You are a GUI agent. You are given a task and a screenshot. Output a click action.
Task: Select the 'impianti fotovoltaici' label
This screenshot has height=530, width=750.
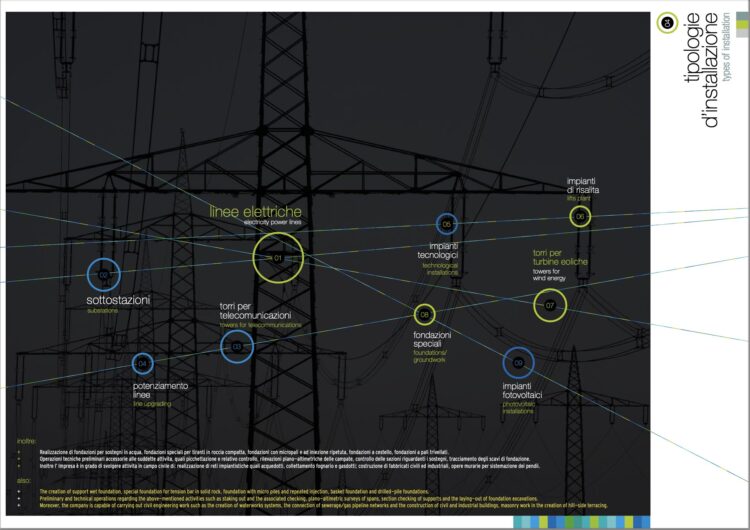(522, 390)
